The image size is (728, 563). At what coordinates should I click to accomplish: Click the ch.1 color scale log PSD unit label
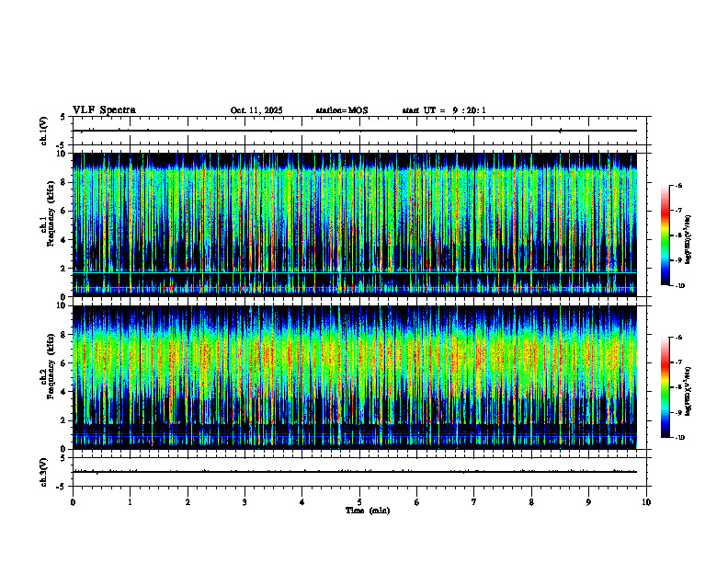point(688,240)
